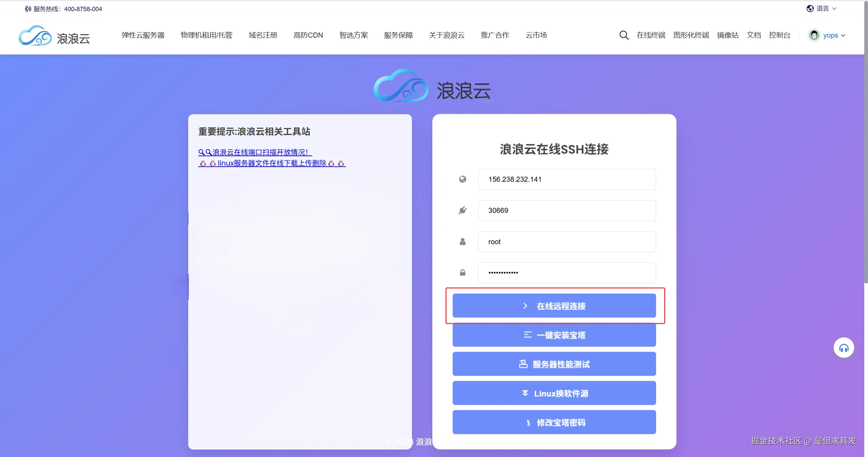Click the 修改宝塔密码 button
Screen dimensions: 868x457
point(554,422)
